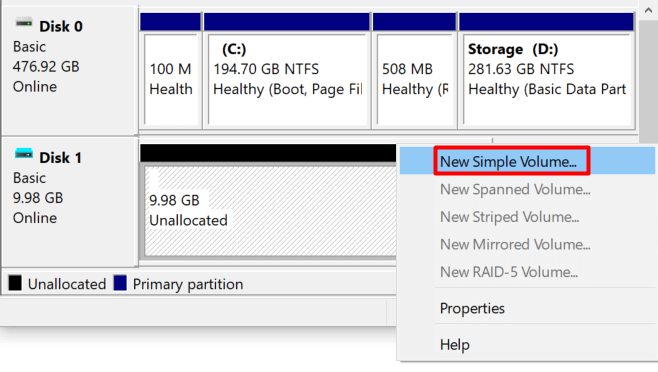Select the 100 MB healthy partition
Image resolution: width=658 pixels, height=372 pixels.
170,71
